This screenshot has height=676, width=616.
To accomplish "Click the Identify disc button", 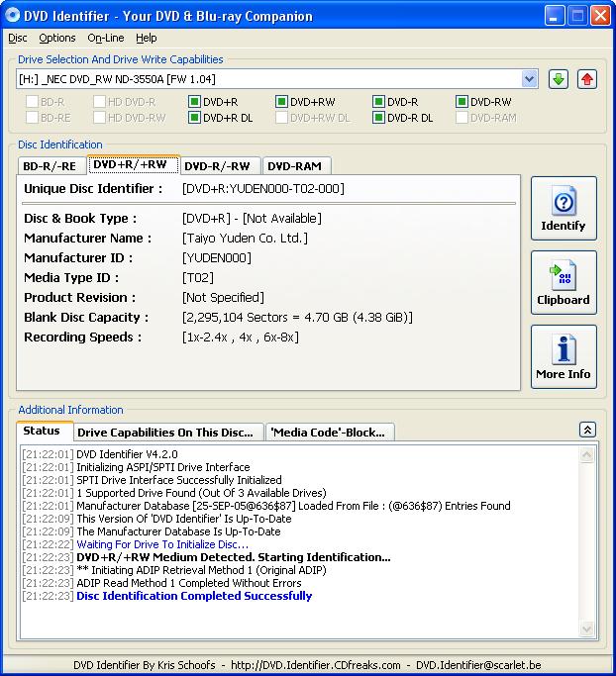I will (x=564, y=208).
